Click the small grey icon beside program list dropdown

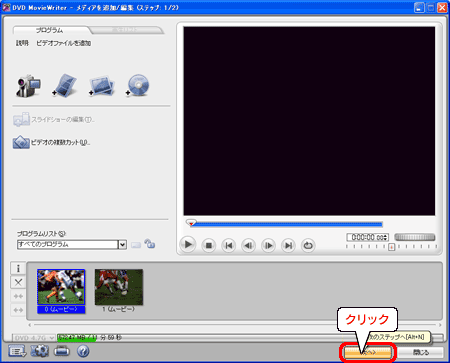tap(136, 245)
